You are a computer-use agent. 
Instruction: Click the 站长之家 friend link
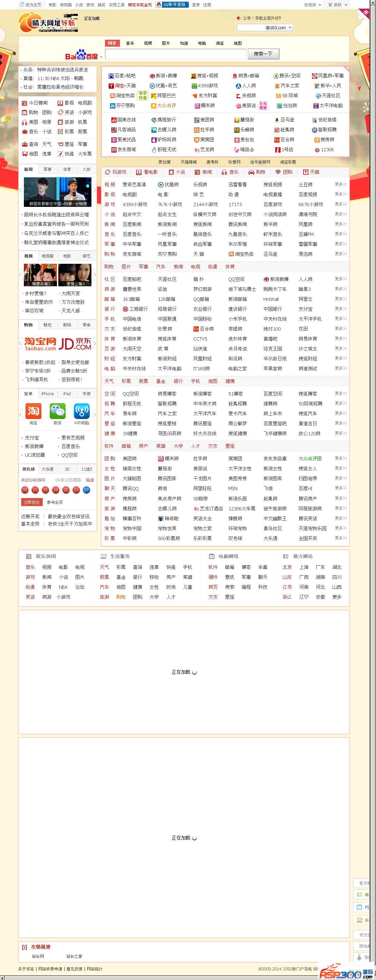tap(74, 956)
